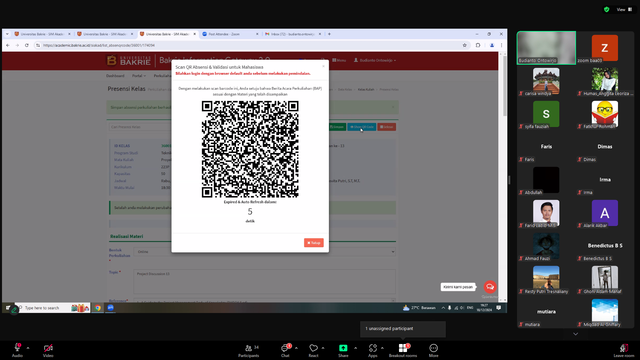The width and height of the screenshot is (640, 360).
Task: Switch to Gmail Inbox browser tab
Action: 292,34
